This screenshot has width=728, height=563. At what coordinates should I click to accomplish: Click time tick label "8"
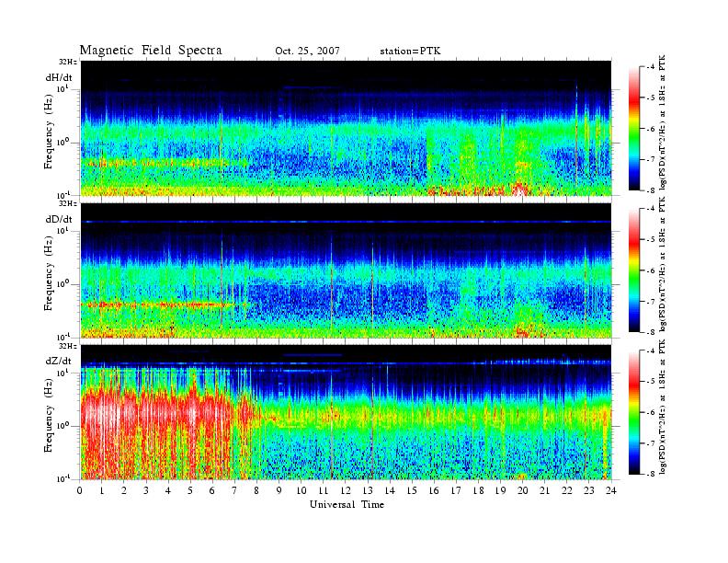(256, 490)
